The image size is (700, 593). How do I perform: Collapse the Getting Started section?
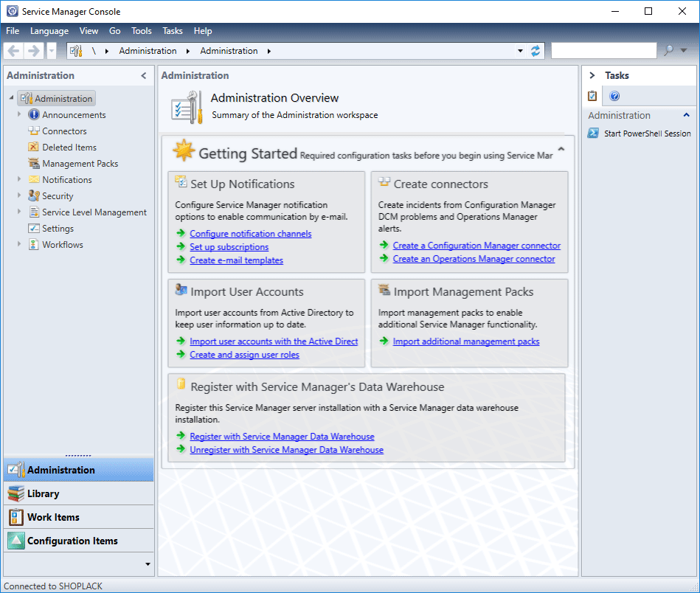coord(561,149)
